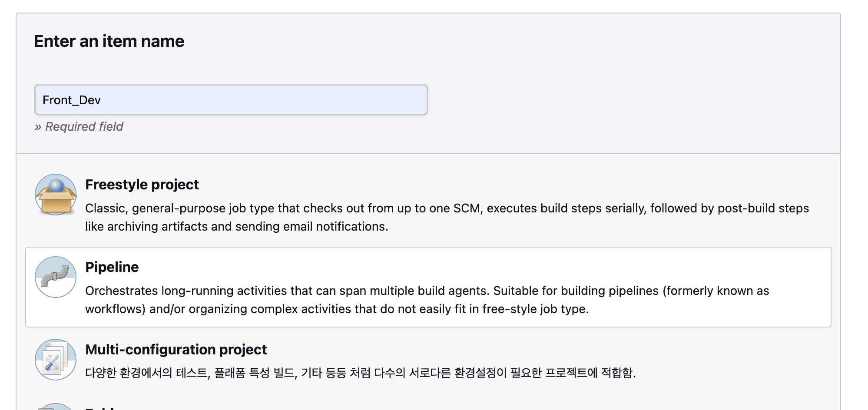Click the 'Required field' hint text
The width and height of the screenshot is (868, 410).
coord(84,126)
